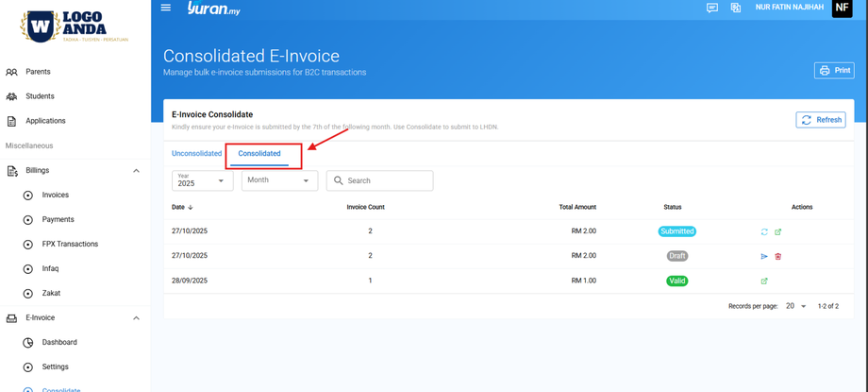Image resolution: width=868 pixels, height=392 pixels.
Task: Refresh status of the Submitted invoice row
Action: tap(764, 231)
